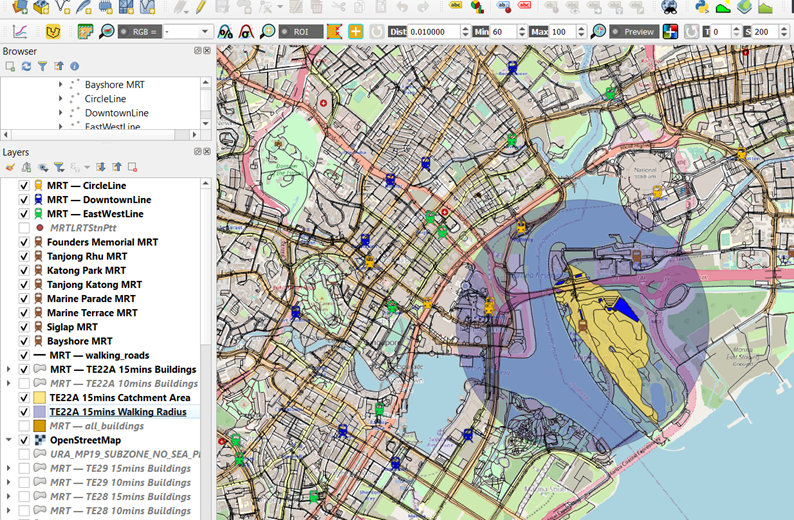
Task: Select TE22A 15mins Walking Radius layer
Action: coord(117,412)
